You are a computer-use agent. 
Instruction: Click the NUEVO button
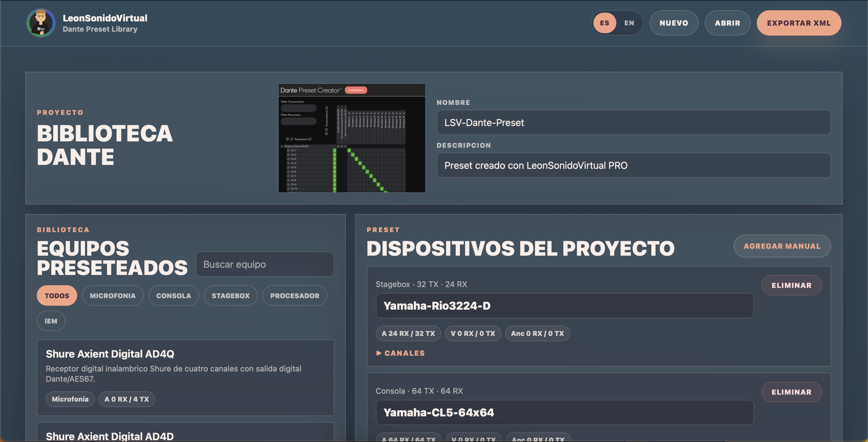coord(674,23)
